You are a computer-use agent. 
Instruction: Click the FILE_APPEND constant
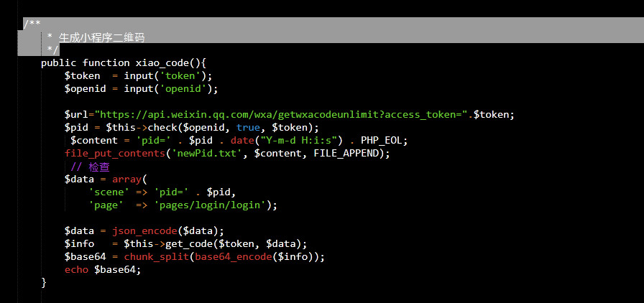pos(346,154)
